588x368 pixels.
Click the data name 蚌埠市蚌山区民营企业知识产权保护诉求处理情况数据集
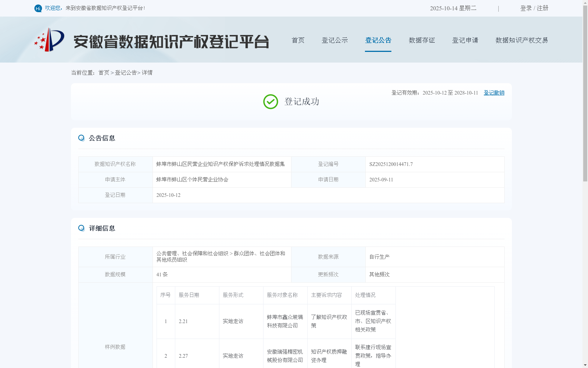click(220, 164)
